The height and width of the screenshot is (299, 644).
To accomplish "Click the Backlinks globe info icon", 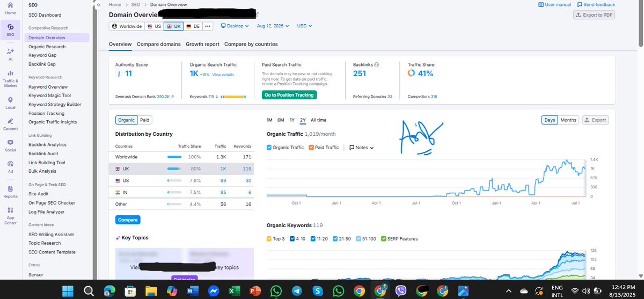I will pyautogui.click(x=377, y=64).
